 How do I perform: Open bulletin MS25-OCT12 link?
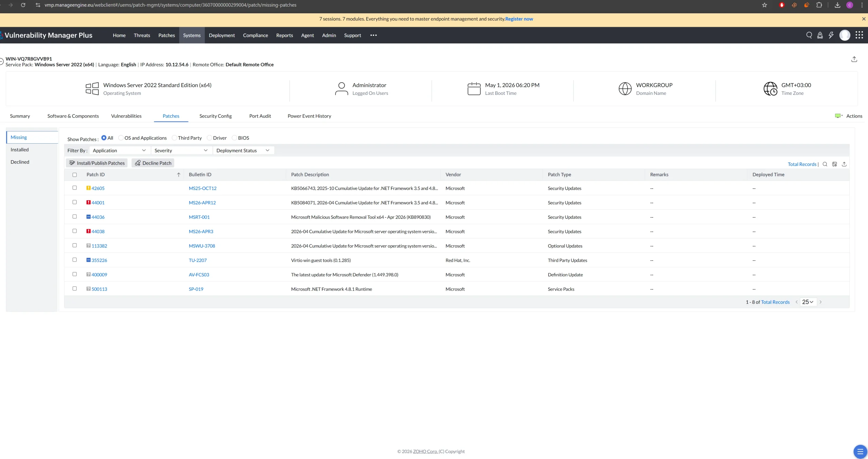click(x=202, y=188)
